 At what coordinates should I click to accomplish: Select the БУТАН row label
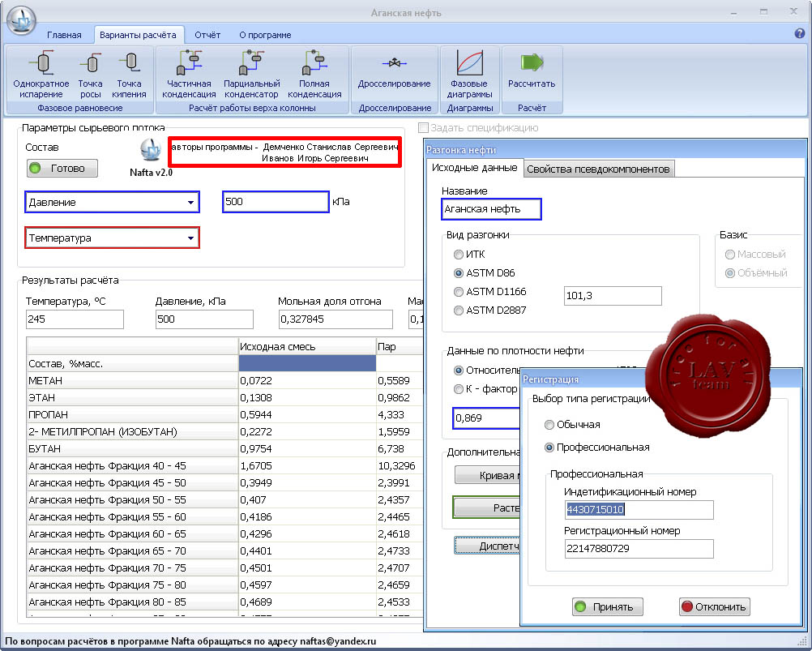click(x=132, y=449)
